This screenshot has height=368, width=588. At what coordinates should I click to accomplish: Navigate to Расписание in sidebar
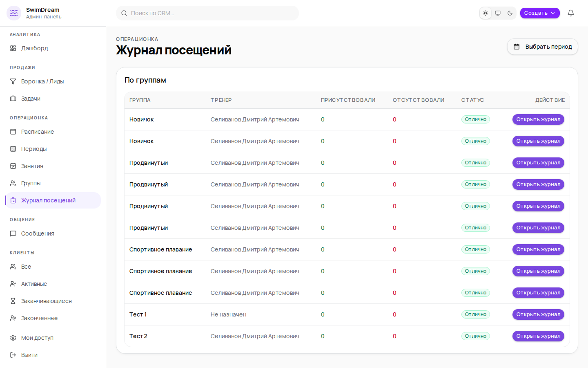point(53,132)
